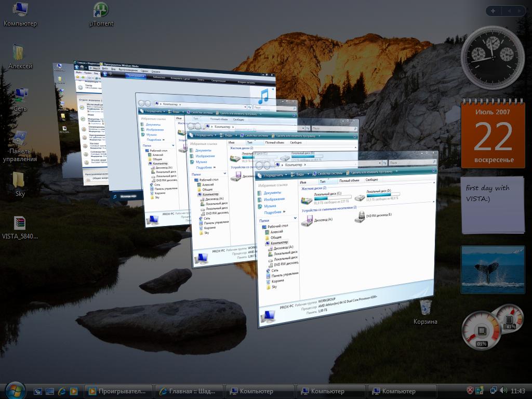Screen dimensions: 532x399
Task: Click the plus button to add sidebar gadgets
Action: [493, 11]
